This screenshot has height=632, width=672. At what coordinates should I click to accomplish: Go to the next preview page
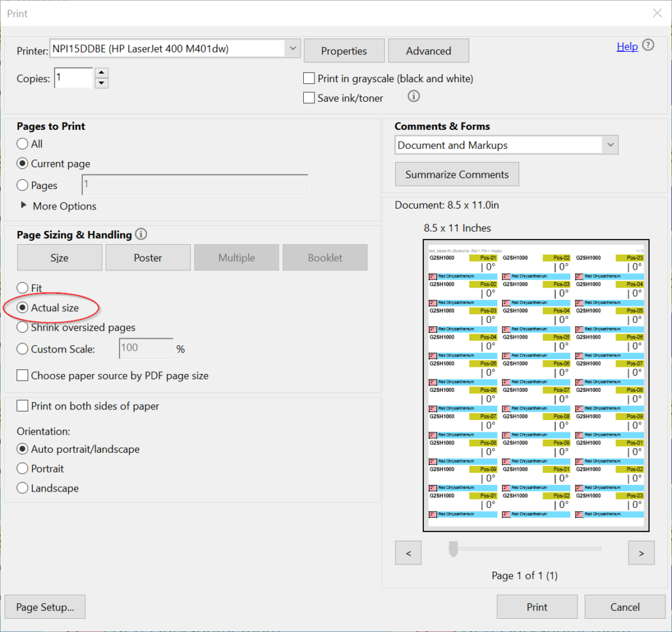(x=641, y=553)
